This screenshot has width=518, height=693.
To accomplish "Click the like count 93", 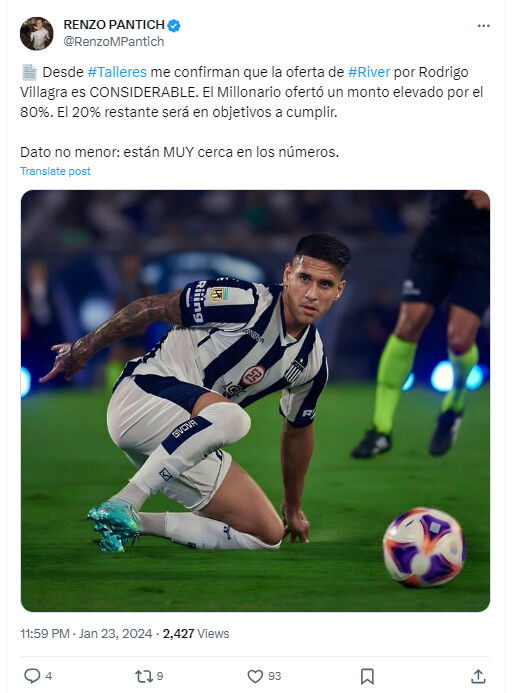I will [274, 676].
